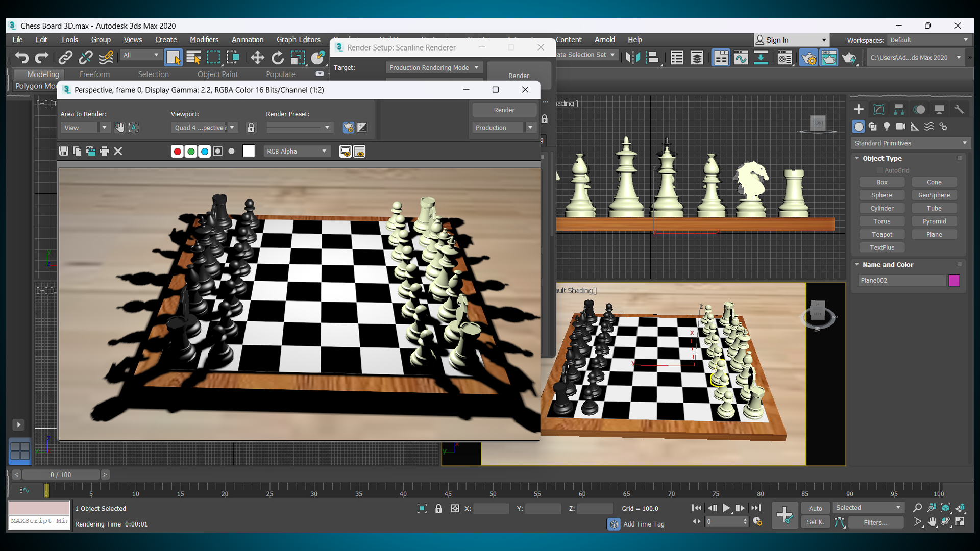Viewport: 980px width, 551px height.
Task: Choose the Rectangular Selection Region icon
Action: (x=213, y=58)
